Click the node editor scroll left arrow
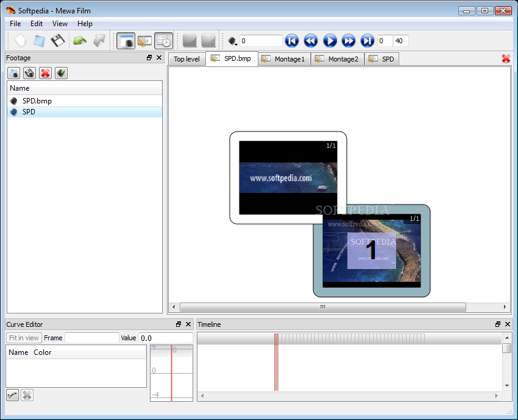The image size is (518, 420). click(x=174, y=307)
